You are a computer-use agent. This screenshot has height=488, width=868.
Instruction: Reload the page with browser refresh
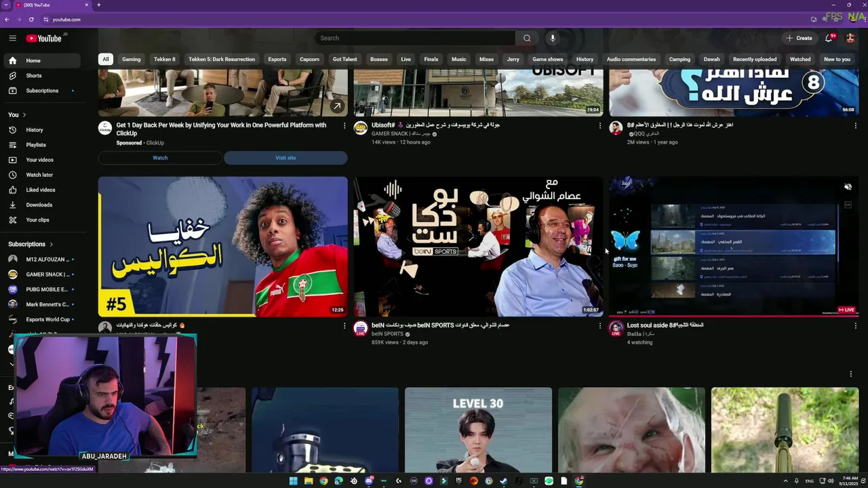click(x=31, y=19)
